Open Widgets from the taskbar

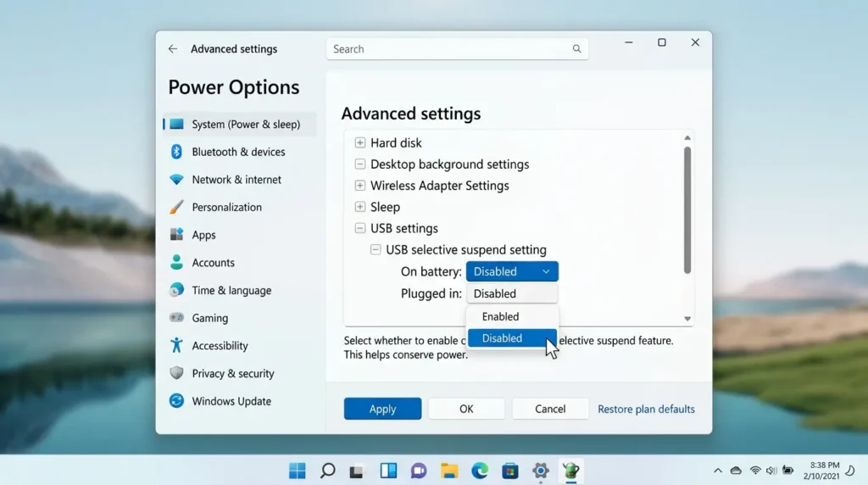pyautogui.click(x=388, y=471)
